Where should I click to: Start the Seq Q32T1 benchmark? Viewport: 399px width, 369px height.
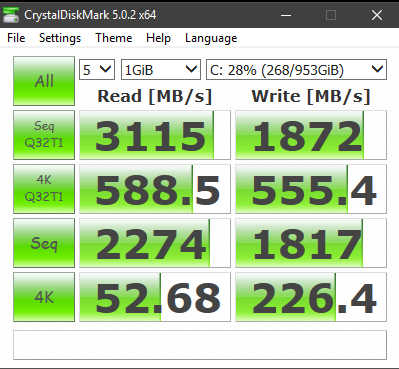(x=44, y=135)
